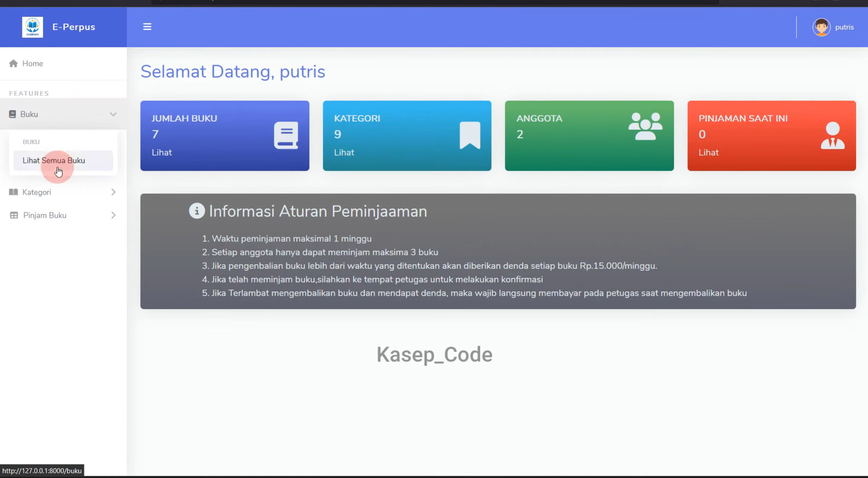Click the E-Perpus brand title
Screen dimensions: 868x478
74,27
